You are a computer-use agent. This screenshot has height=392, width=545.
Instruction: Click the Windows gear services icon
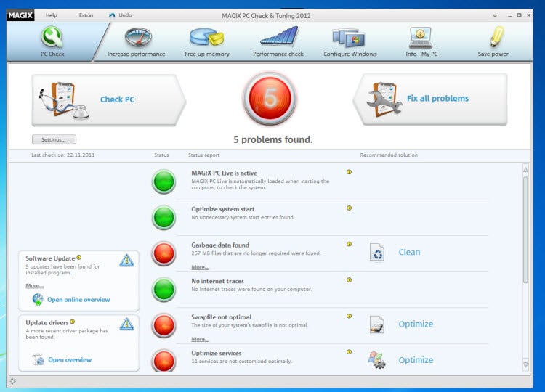point(377,360)
